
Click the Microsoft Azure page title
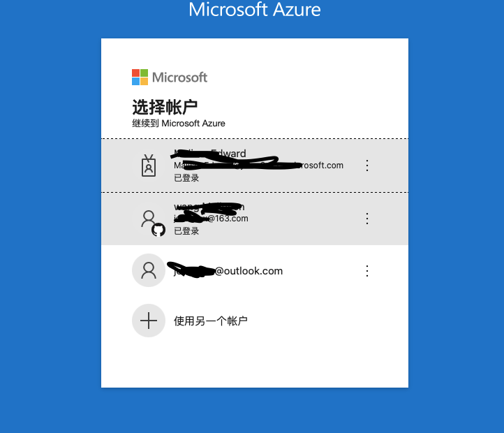coord(255,9)
